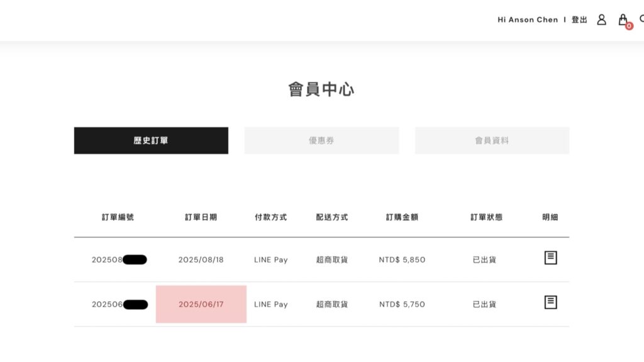Open the 會員資料 tab
This screenshot has width=644, height=362.
pyautogui.click(x=492, y=140)
